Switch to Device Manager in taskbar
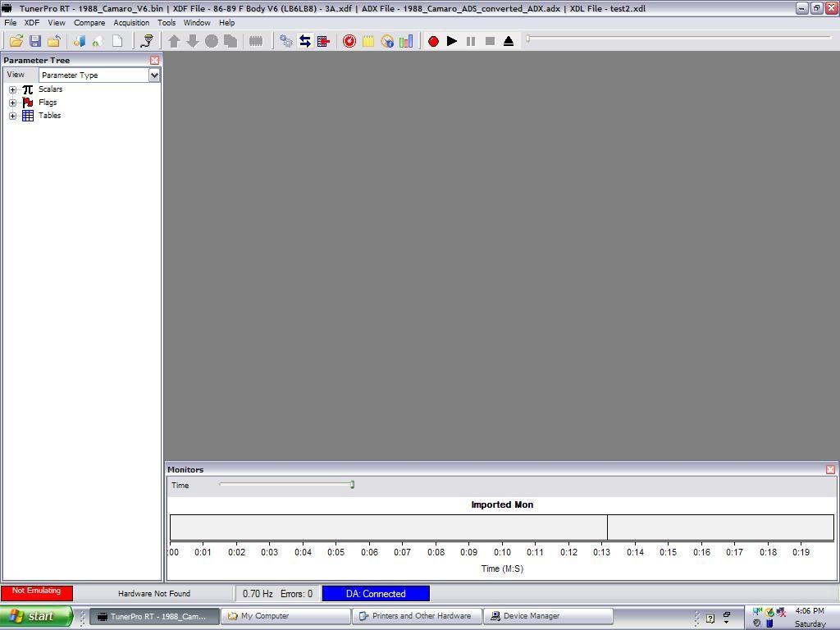 click(x=547, y=616)
